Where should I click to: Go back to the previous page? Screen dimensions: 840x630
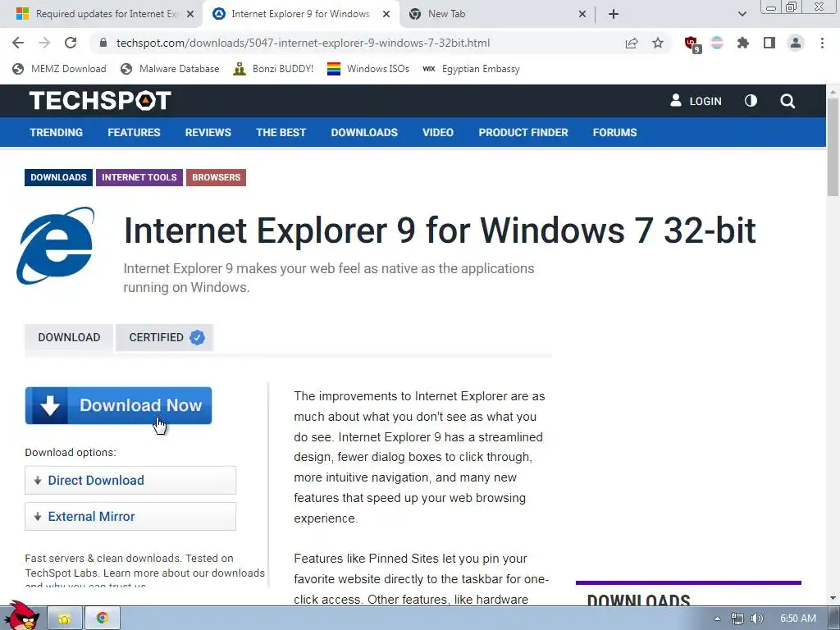click(x=18, y=43)
